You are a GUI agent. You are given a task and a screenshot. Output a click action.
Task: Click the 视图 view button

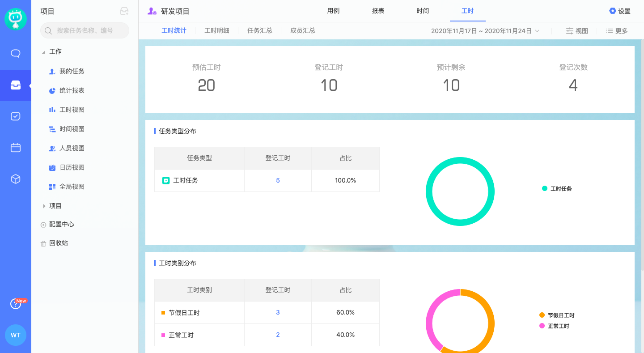(x=577, y=31)
